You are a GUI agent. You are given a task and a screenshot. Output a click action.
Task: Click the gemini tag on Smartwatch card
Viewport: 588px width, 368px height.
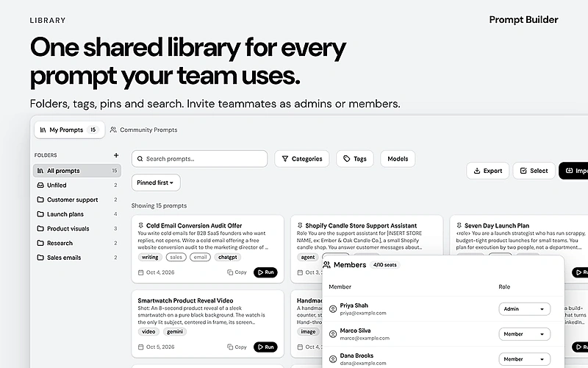coord(175,332)
